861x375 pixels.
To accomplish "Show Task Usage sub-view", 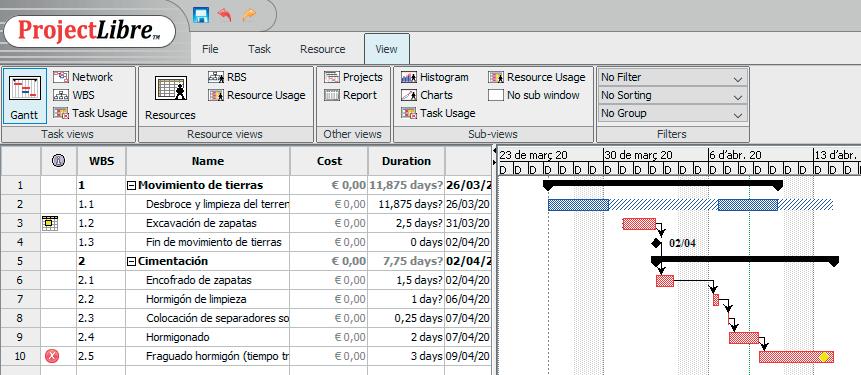I will coord(438,113).
